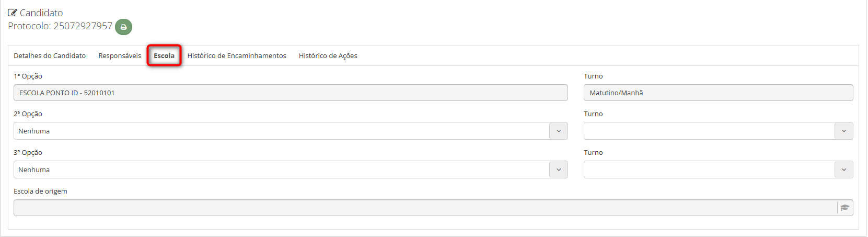This screenshot has height=237, width=868.
Task: Open the Turno dropdown for 2ª Opção
Action: click(x=718, y=131)
